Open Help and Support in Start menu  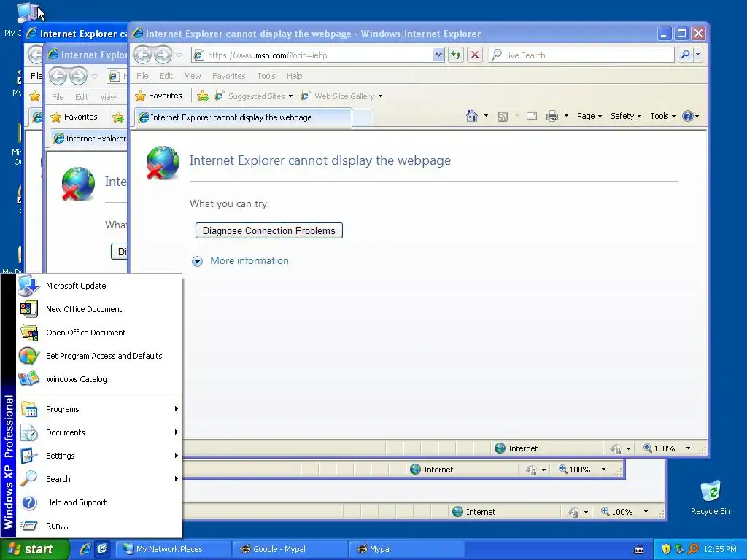click(x=99, y=502)
